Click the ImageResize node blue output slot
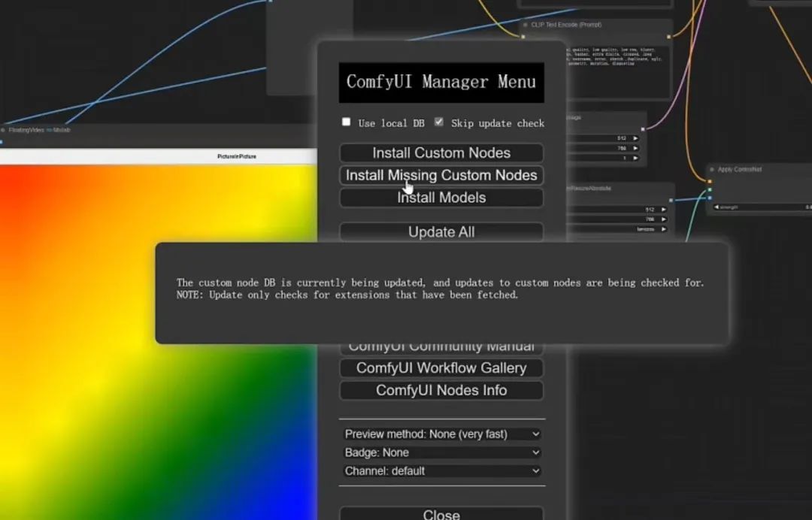Image resolution: width=812 pixels, height=520 pixels. point(671,200)
